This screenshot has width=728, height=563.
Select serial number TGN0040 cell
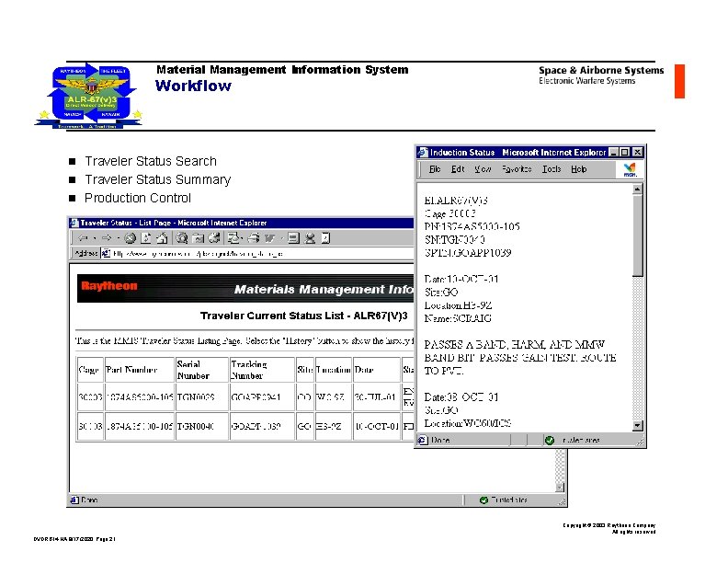[201, 426]
